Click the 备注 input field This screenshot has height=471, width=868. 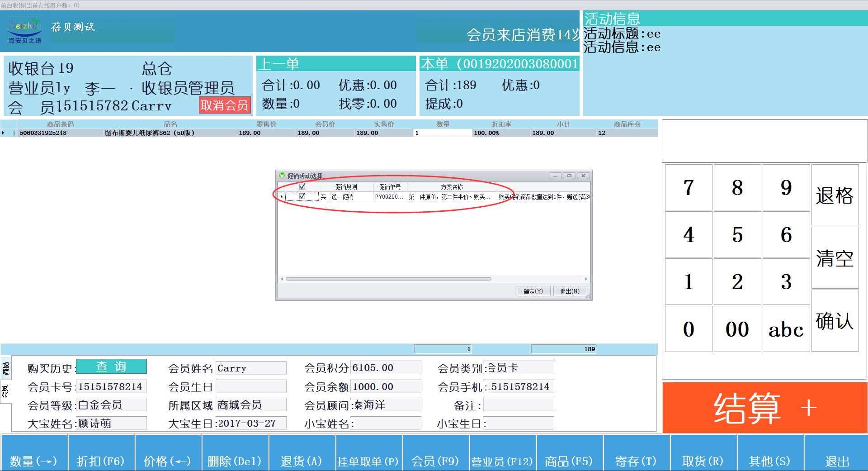click(519, 405)
